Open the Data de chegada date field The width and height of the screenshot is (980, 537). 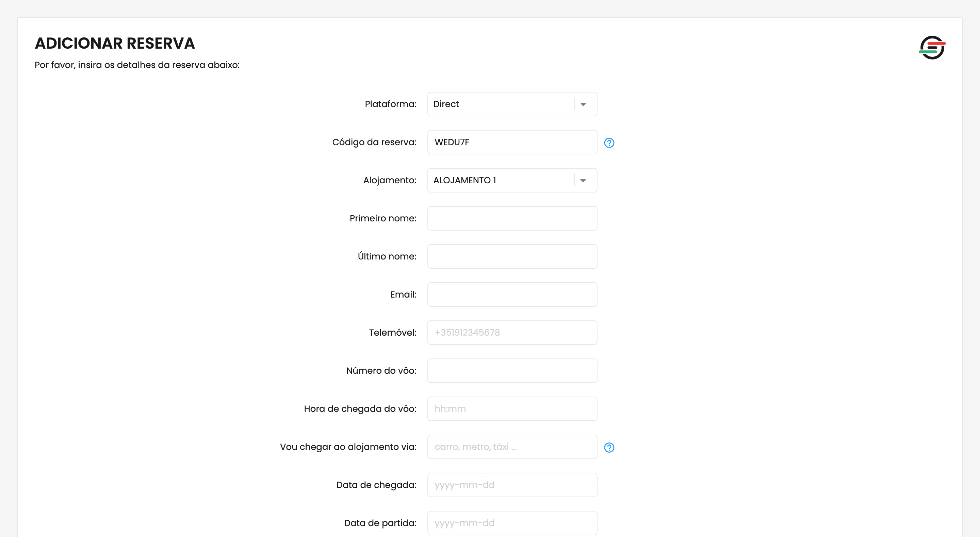(512, 485)
